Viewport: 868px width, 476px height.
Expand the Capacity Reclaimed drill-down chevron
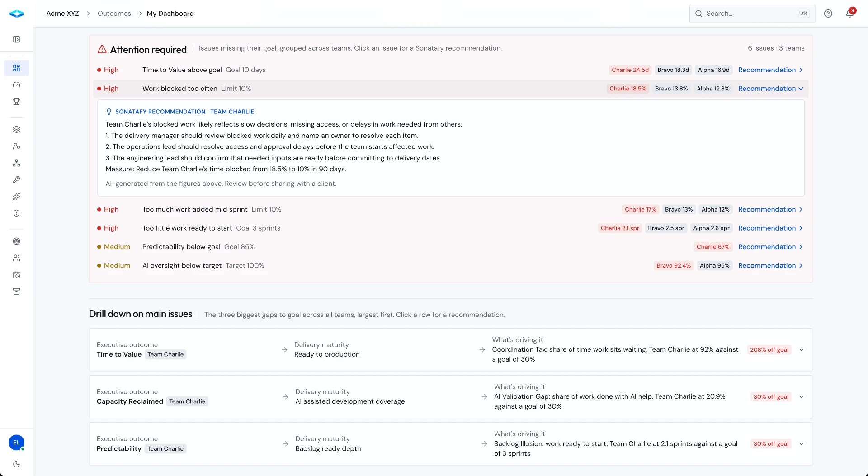pos(801,397)
